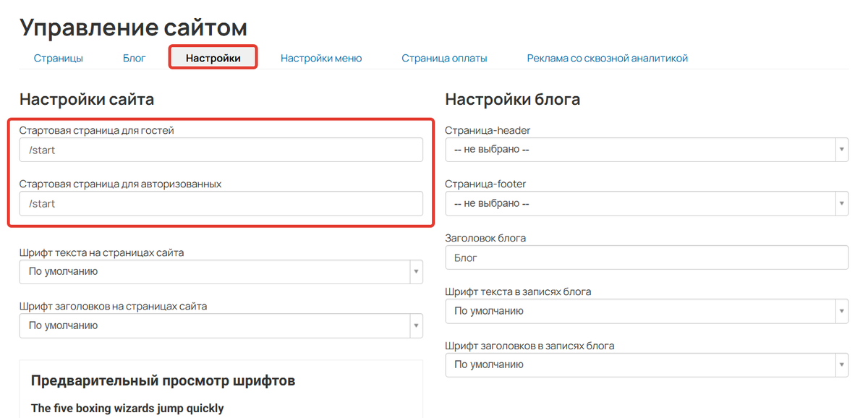Open the blog post headings font dropdown
868x418 pixels.
[x=647, y=364]
